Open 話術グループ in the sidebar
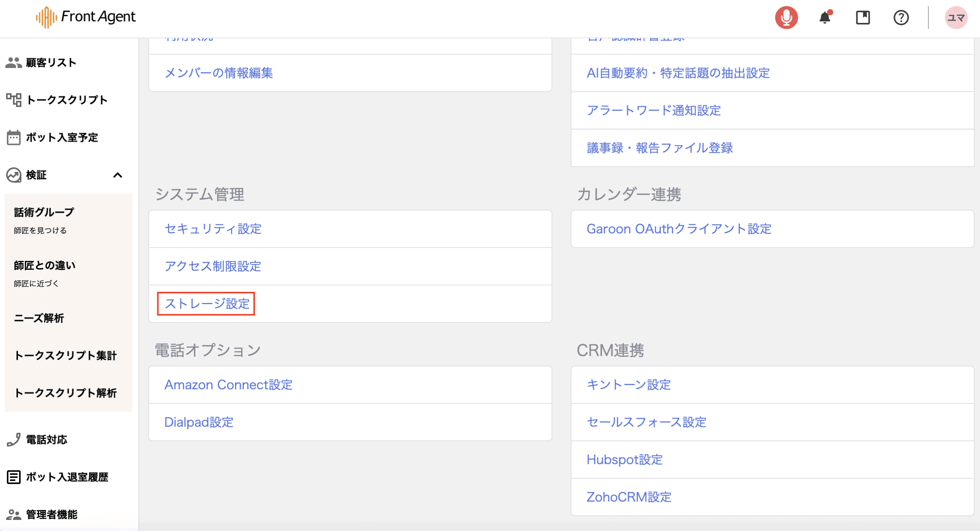This screenshot has height=531, width=980. tap(44, 212)
